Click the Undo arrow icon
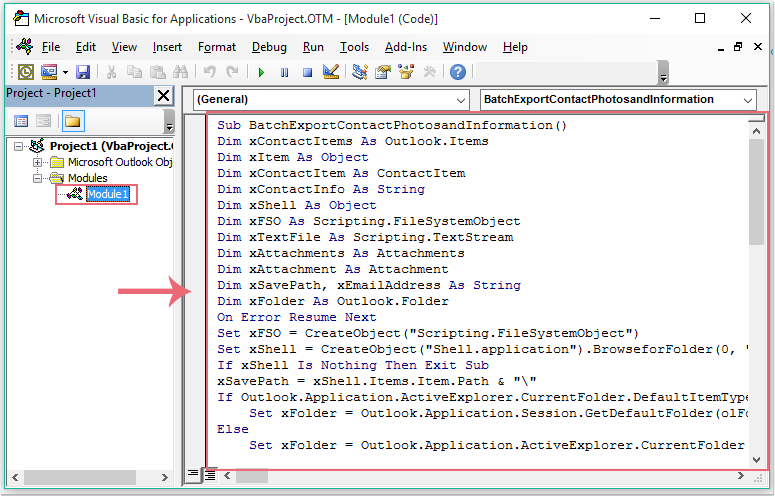775x496 pixels. [210, 72]
